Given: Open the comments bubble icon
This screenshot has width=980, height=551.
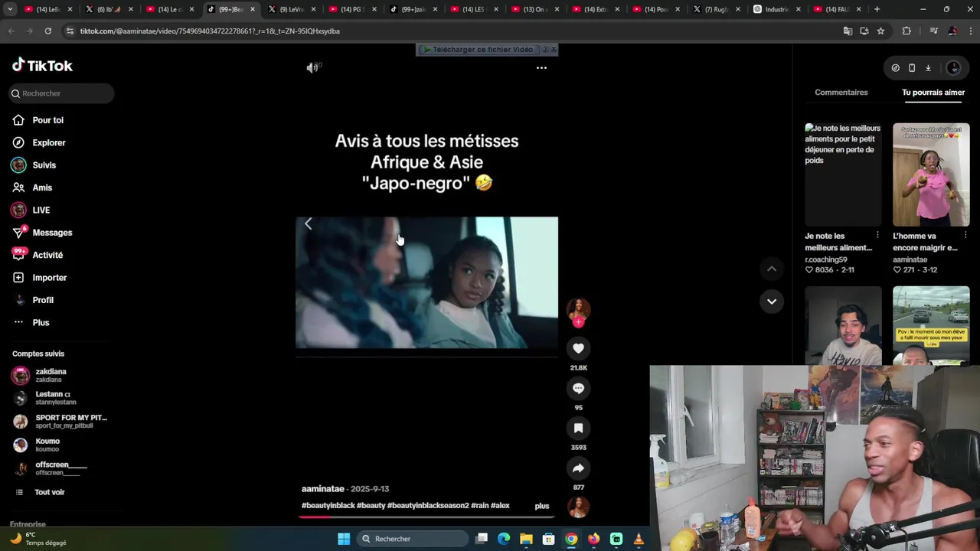Looking at the screenshot, I should click(x=578, y=388).
